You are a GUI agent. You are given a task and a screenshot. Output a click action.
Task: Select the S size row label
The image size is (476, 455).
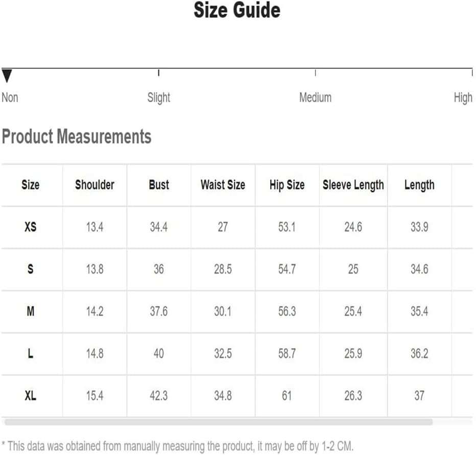30,269
